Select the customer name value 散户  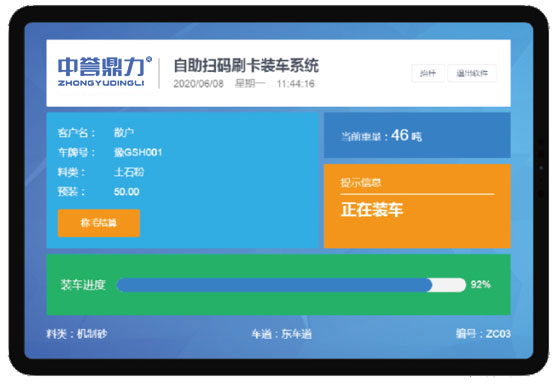pos(124,133)
